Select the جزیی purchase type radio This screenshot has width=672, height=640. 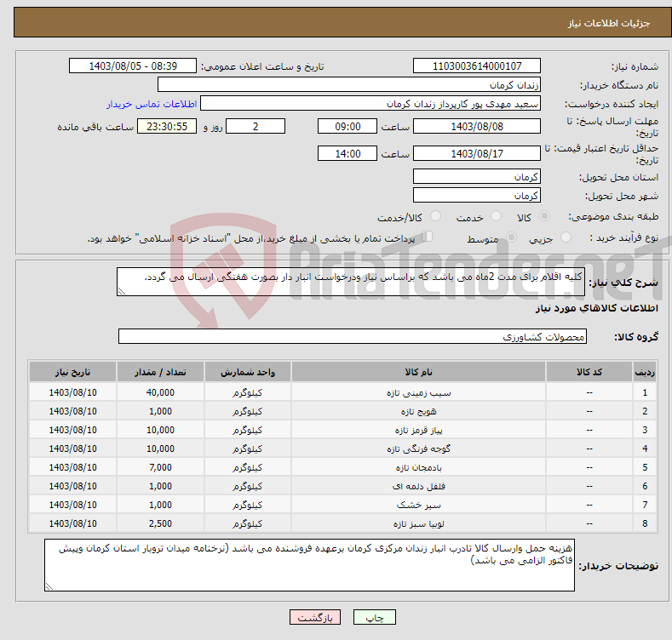click(x=566, y=237)
